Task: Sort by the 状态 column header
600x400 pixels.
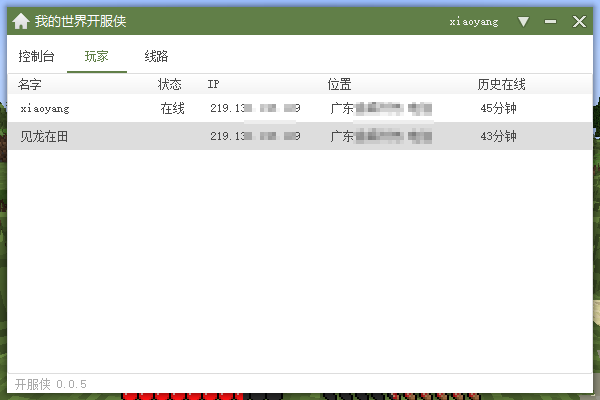Action: pyautogui.click(x=170, y=84)
